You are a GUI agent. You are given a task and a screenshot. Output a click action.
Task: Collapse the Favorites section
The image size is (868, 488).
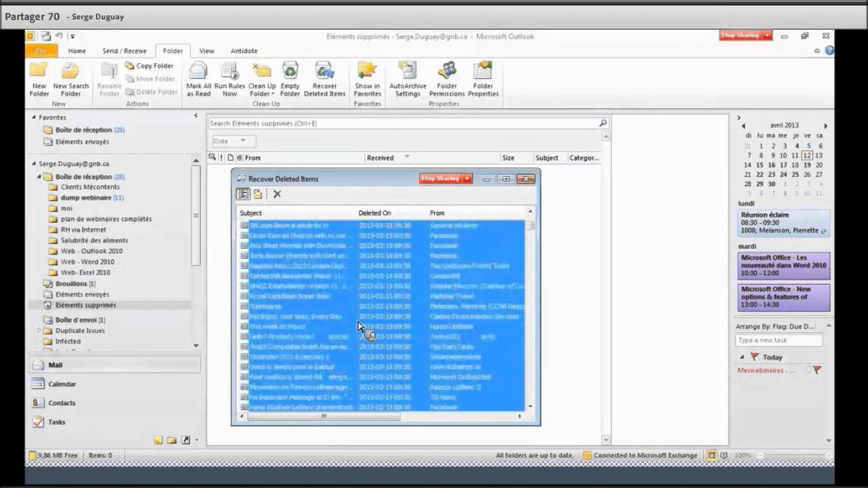point(33,117)
